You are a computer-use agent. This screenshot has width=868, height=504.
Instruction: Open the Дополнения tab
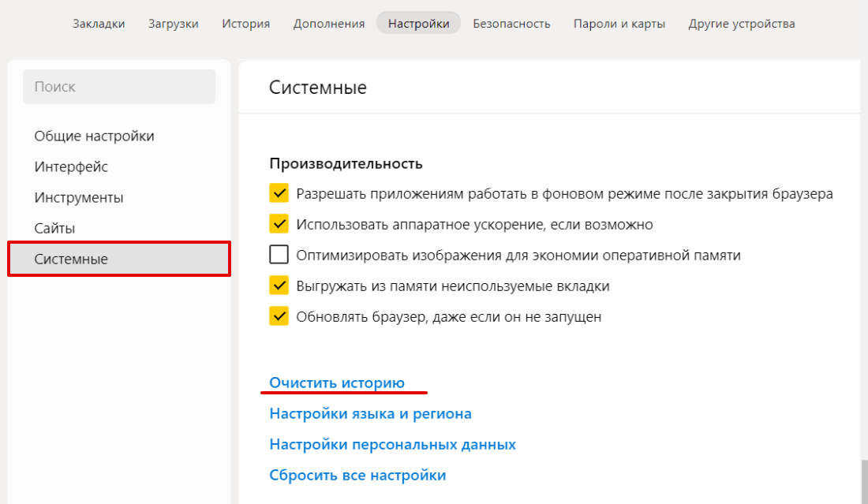(328, 24)
